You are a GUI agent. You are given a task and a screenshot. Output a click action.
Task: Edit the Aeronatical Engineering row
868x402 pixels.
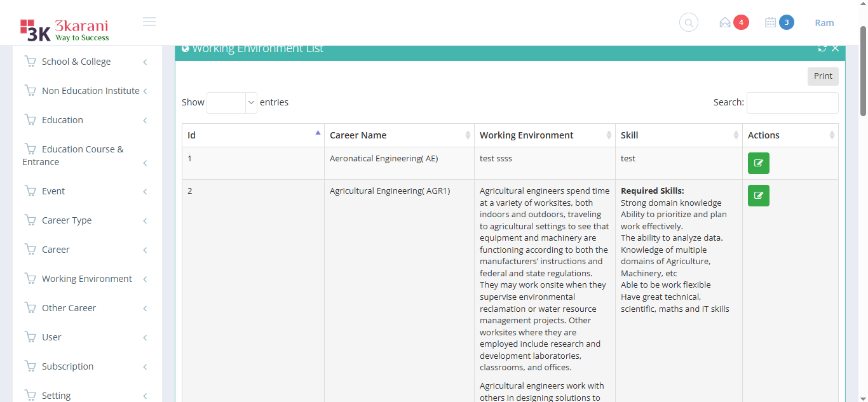[x=758, y=163]
